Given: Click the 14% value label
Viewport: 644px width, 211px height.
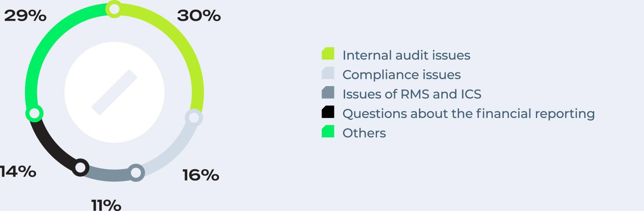Looking at the screenshot, I should 18,172.
